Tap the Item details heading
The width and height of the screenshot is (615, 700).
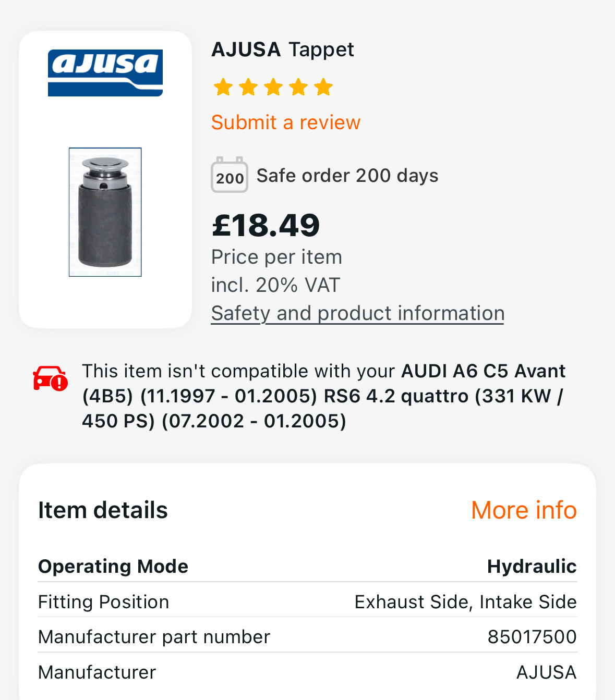coord(103,510)
